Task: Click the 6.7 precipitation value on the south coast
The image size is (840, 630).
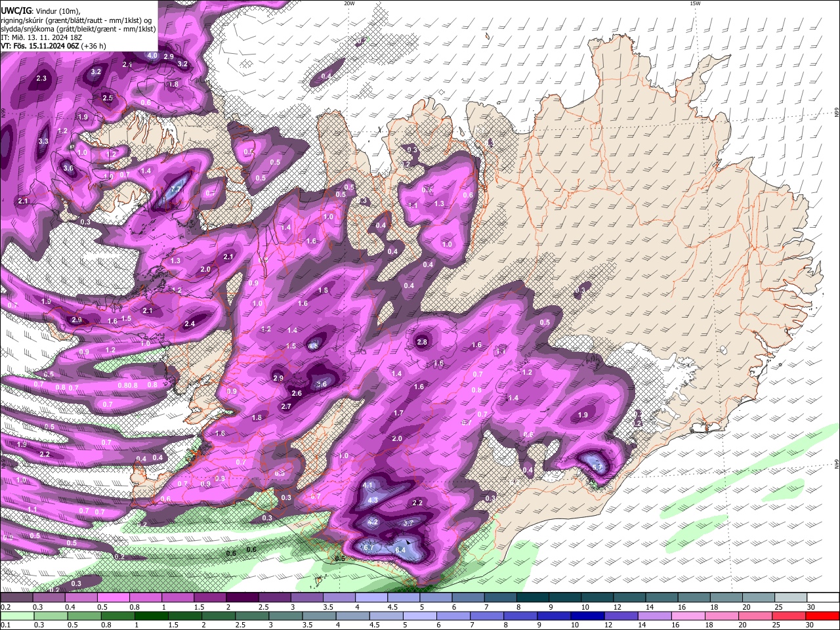Action: click(368, 547)
